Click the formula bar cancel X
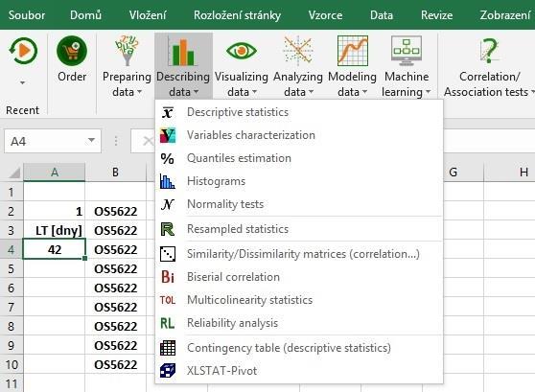This screenshot has height=392, width=535. tap(148, 141)
